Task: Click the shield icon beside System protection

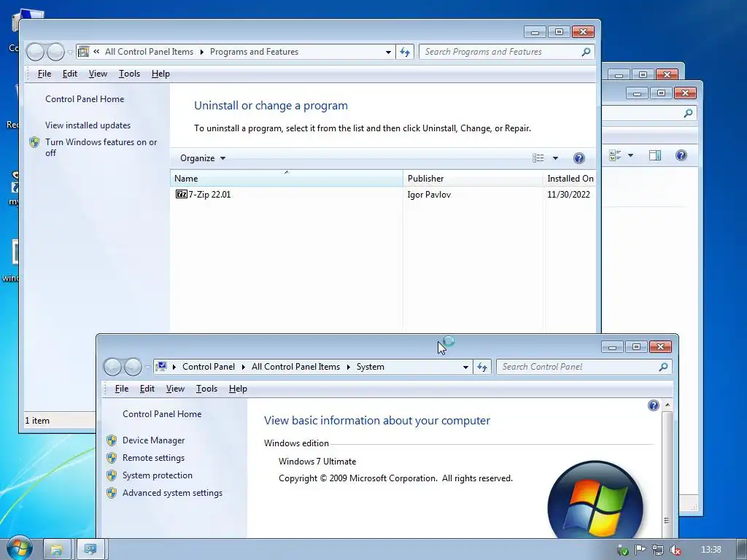Action: tap(112, 475)
